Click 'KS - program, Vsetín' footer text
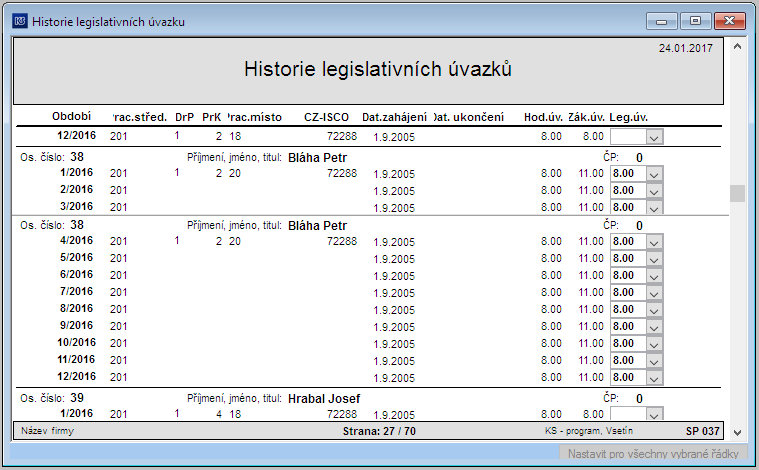This screenshot has width=759, height=470. pos(589,431)
